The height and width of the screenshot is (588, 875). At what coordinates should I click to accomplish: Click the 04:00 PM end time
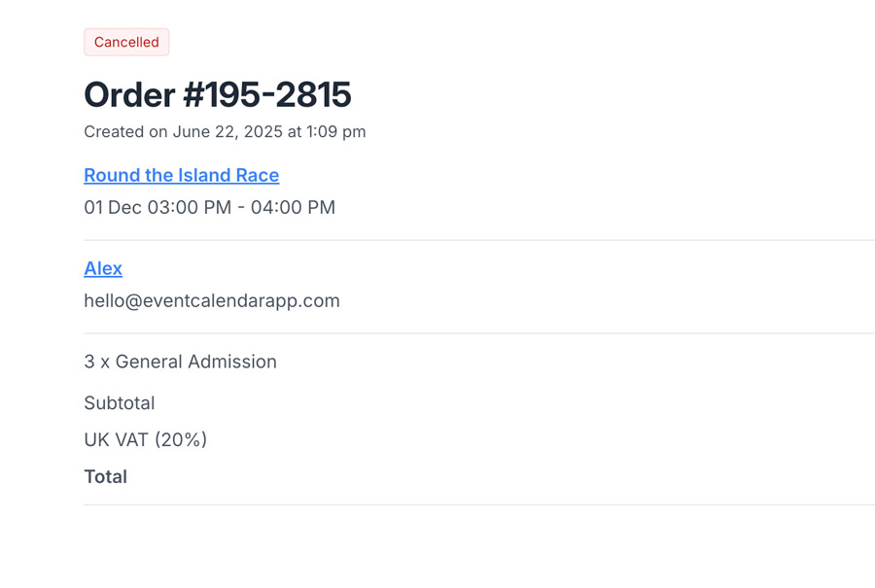(x=293, y=207)
